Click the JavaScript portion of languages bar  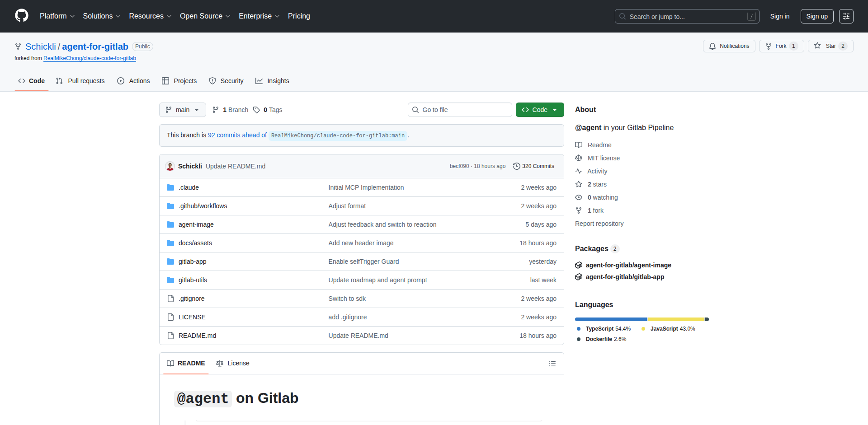pos(676,319)
